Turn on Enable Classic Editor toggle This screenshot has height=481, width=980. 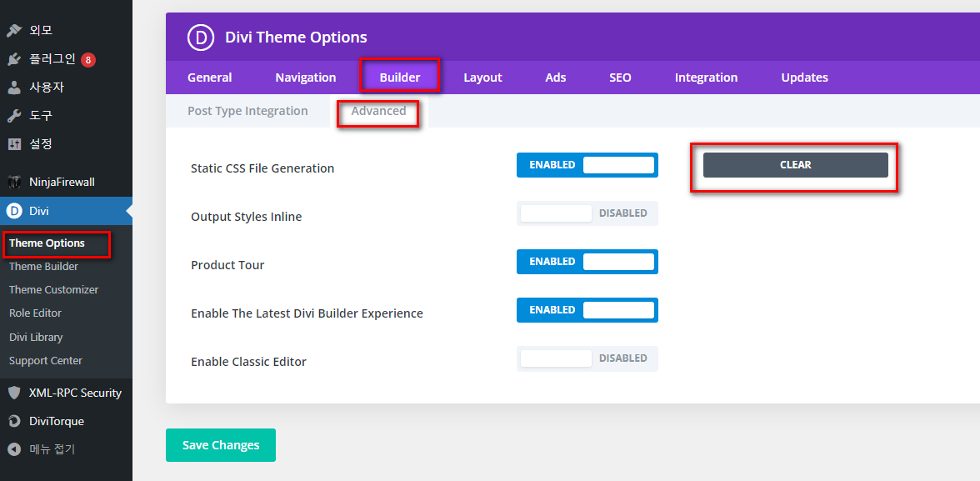click(587, 358)
